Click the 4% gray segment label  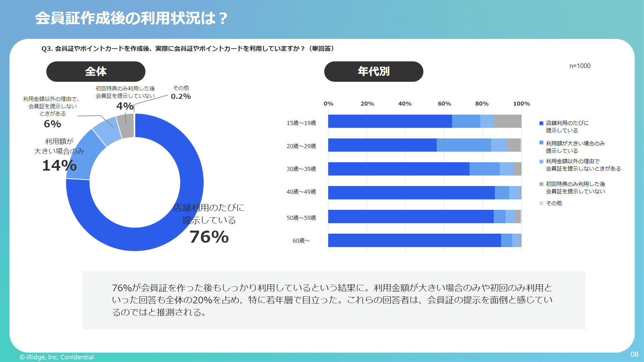click(125, 106)
